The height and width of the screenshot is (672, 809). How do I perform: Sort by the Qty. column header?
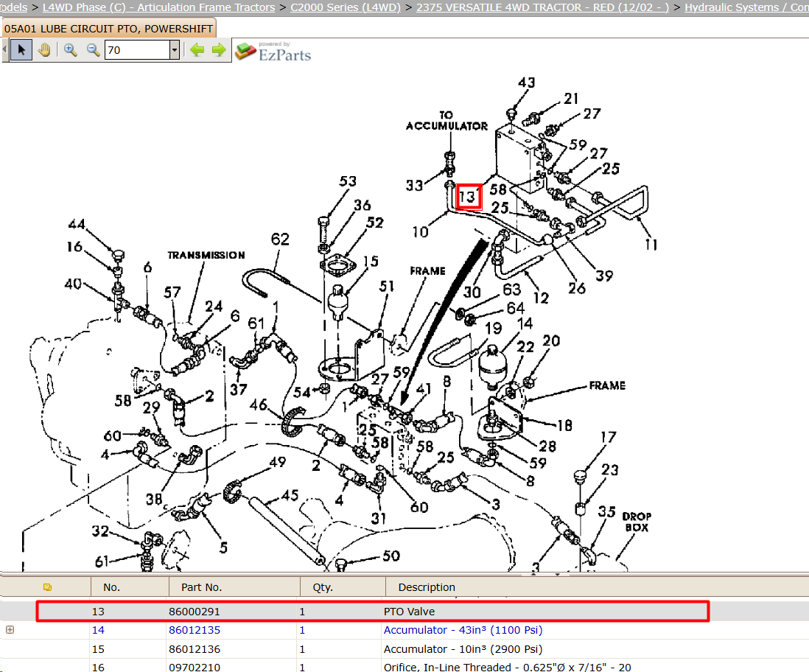click(323, 587)
